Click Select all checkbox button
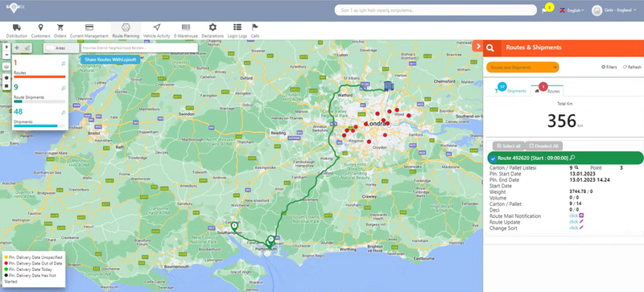This screenshot has height=292, width=644. tap(509, 146)
